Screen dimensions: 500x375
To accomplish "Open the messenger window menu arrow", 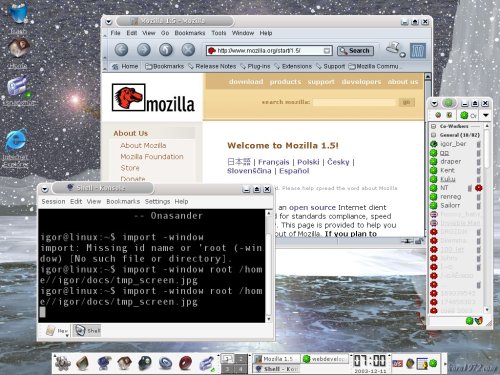I will click(x=434, y=103).
